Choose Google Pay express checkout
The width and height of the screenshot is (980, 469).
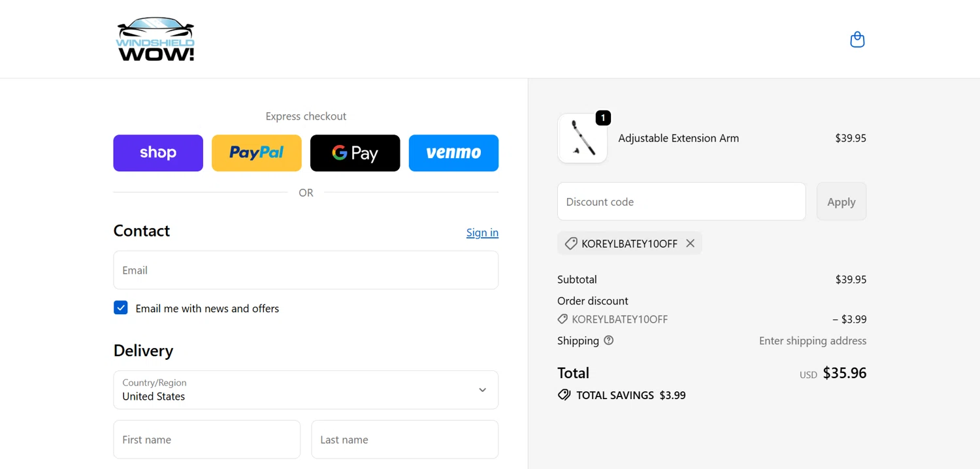pos(355,153)
